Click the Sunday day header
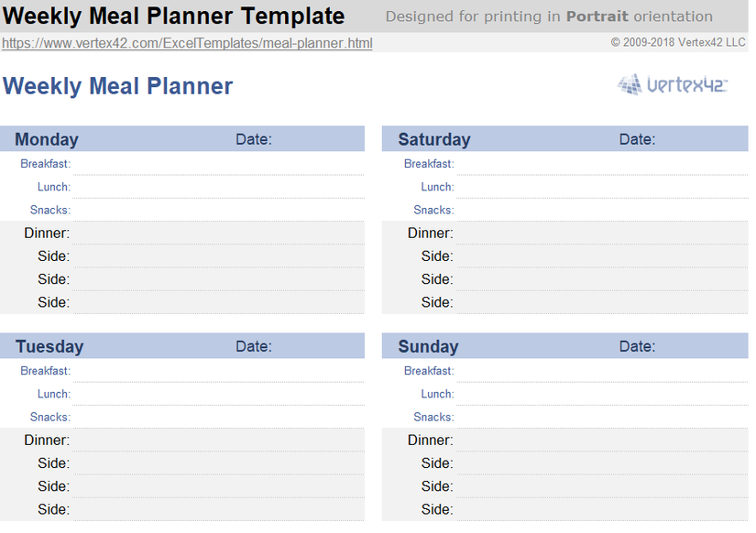Image resolution: width=756 pixels, height=533 pixels. point(428,346)
